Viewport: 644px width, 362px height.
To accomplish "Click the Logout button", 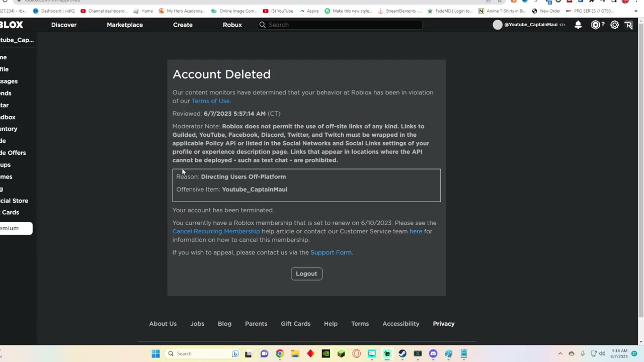I will click(306, 274).
